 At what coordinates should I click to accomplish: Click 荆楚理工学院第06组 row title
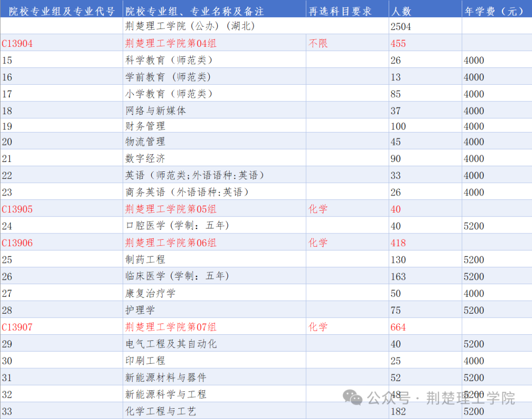click(170, 243)
